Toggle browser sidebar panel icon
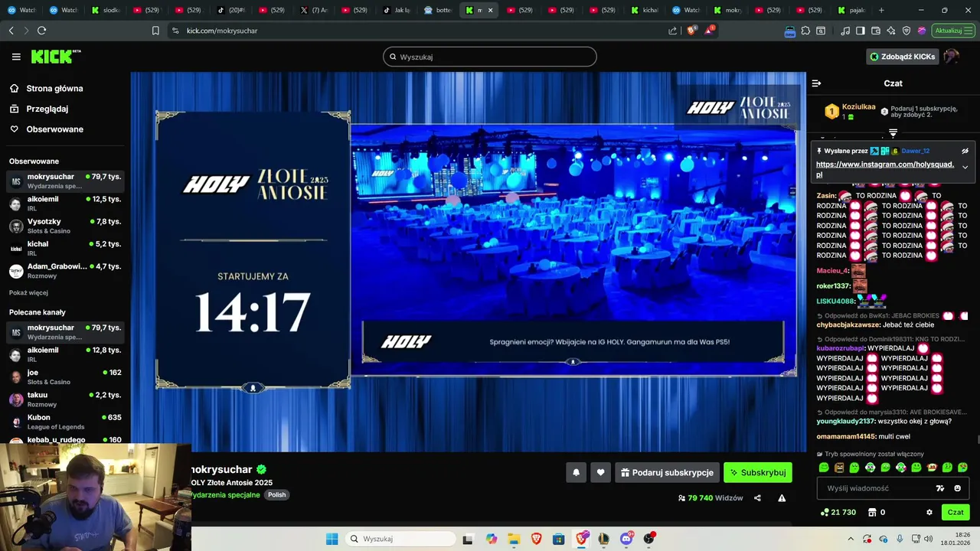 (861, 31)
